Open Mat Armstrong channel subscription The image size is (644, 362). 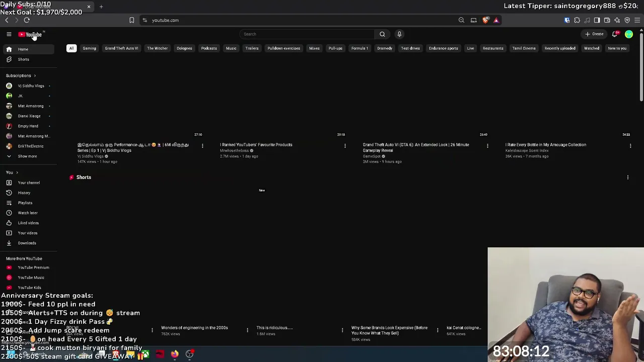(x=28, y=106)
